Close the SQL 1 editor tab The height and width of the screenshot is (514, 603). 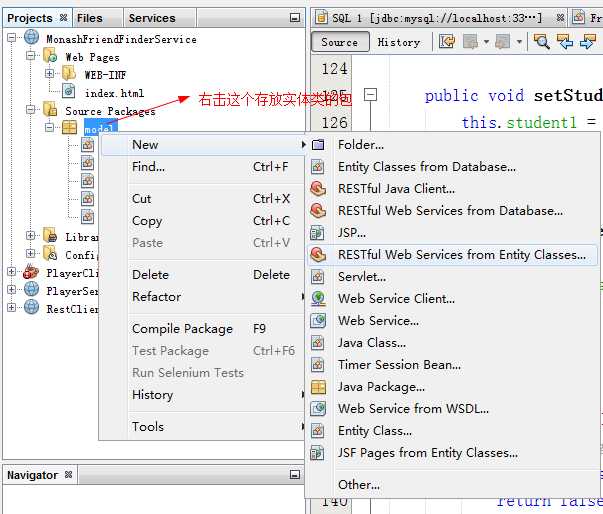coord(560,18)
